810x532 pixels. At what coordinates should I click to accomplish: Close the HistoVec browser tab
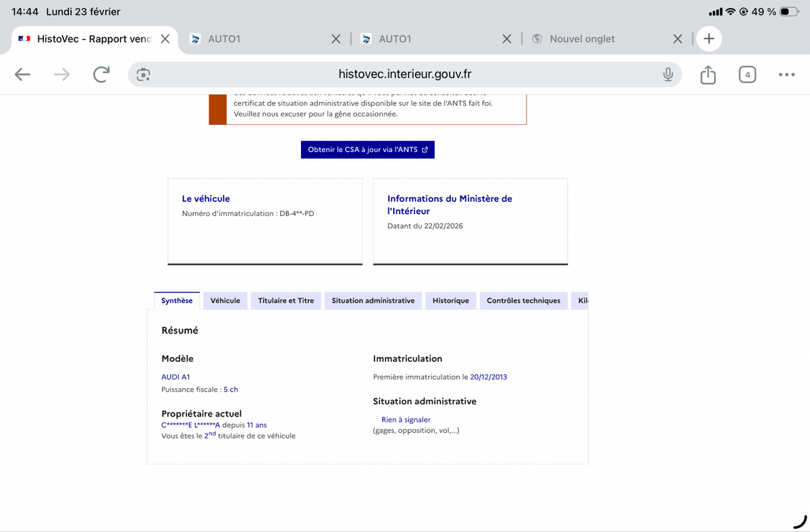[165, 39]
